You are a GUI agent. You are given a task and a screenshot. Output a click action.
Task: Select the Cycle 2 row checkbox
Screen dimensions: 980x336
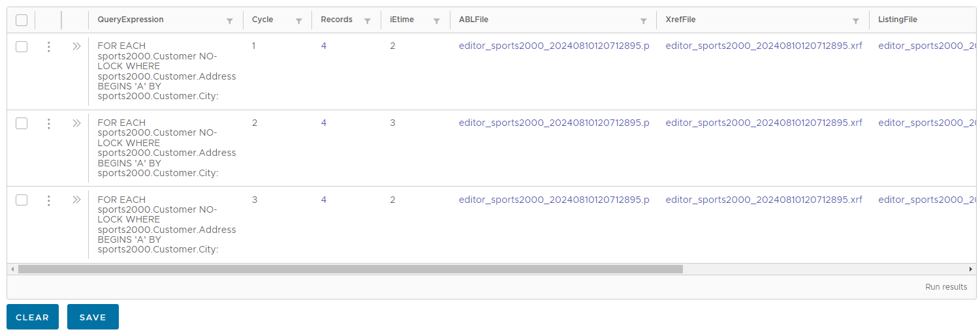22,123
